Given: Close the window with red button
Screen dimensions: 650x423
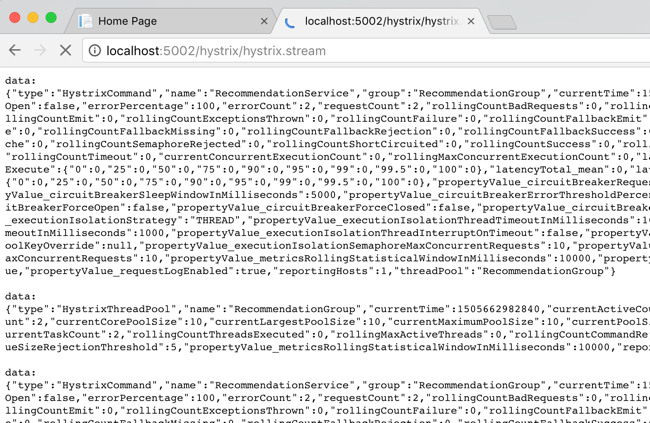Looking at the screenshot, I should (14, 19).
